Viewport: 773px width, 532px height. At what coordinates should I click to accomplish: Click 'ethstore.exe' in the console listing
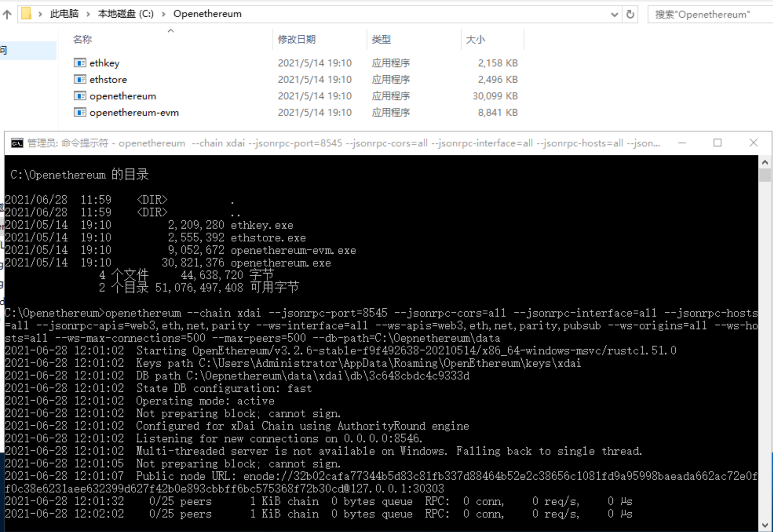pos(268,238)
